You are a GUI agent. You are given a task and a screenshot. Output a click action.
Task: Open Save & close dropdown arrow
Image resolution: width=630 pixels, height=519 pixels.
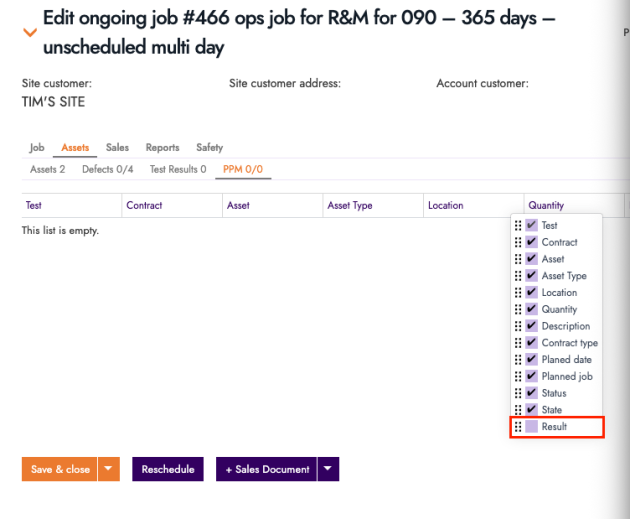click(x=109, y=469)
